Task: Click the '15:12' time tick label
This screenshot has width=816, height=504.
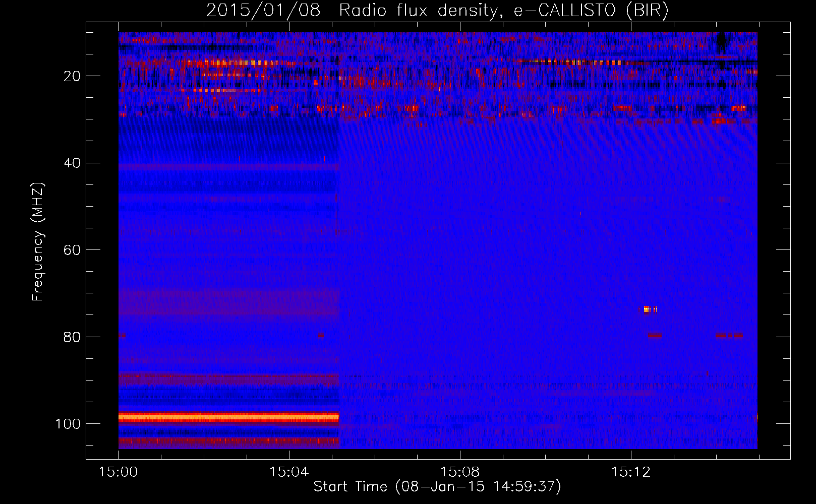Action: click(x=631, y=472)
